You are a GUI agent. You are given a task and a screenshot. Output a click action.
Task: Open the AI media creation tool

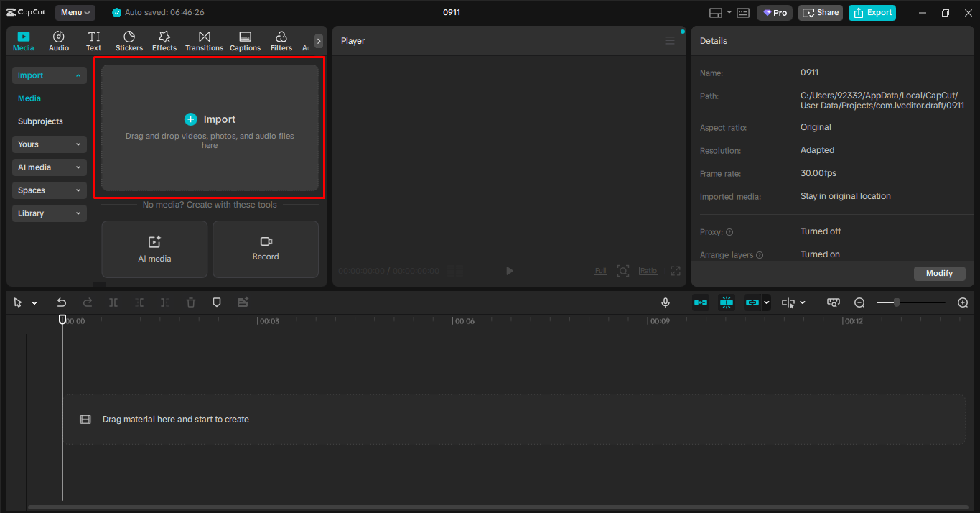(154, 249)
